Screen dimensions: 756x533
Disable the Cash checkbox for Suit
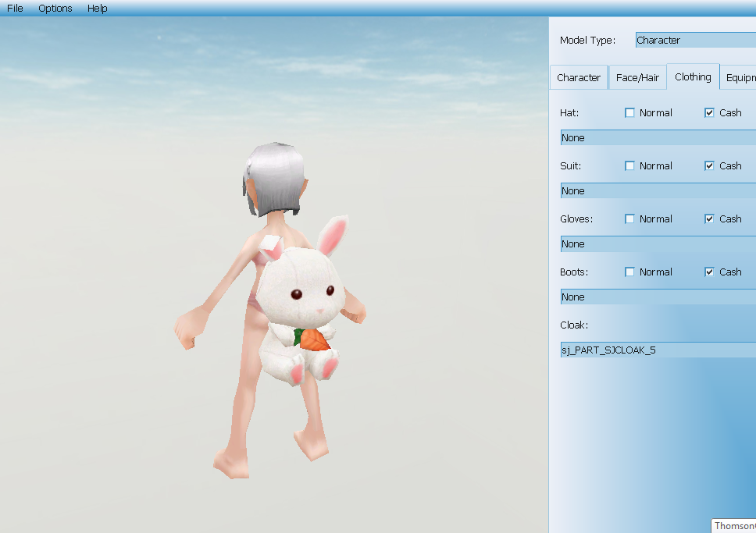[709, 166]
